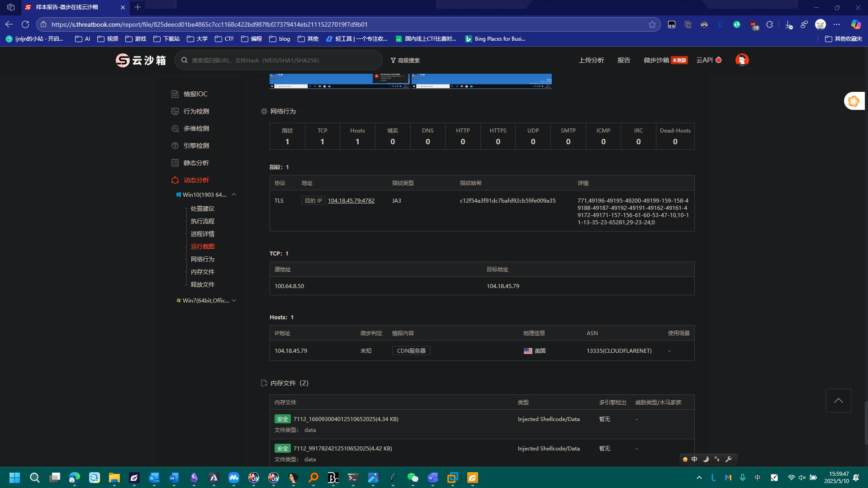This screenshot has height=488, width=868.
Task: Click the 云沙箱 logo
Action: (141, 60)
